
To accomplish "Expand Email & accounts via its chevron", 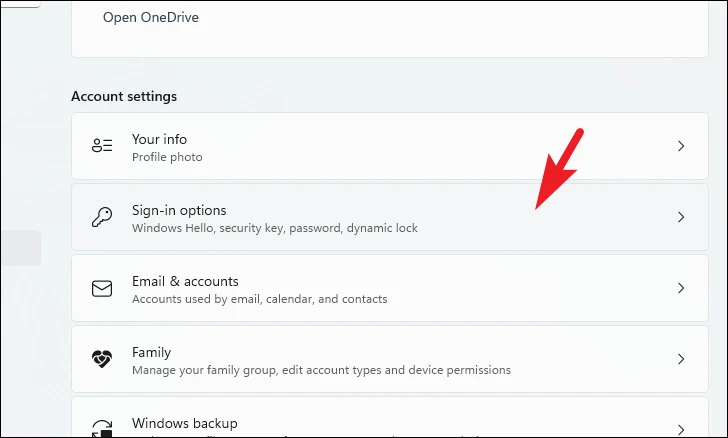I will point(681,288).
